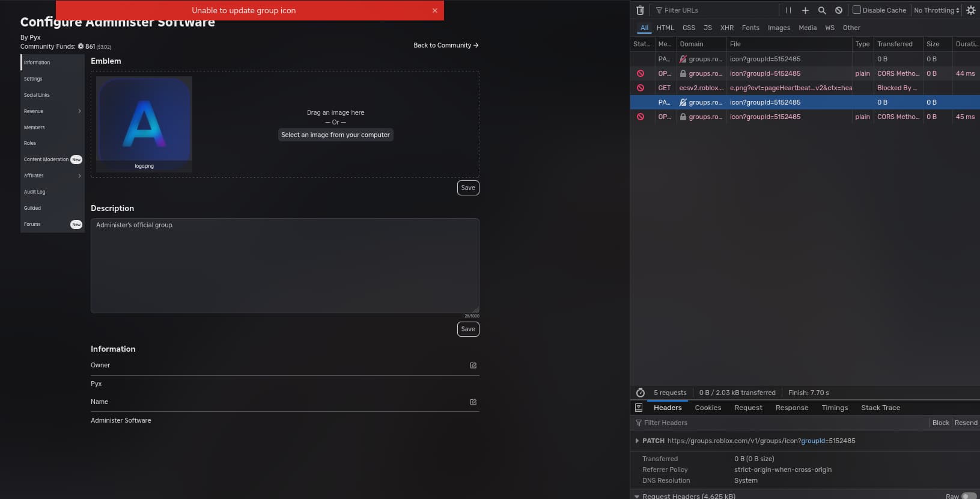Enable the Disable Cache checkbox
This screenshot has height=499, width=980.
[x=857, y=10]
